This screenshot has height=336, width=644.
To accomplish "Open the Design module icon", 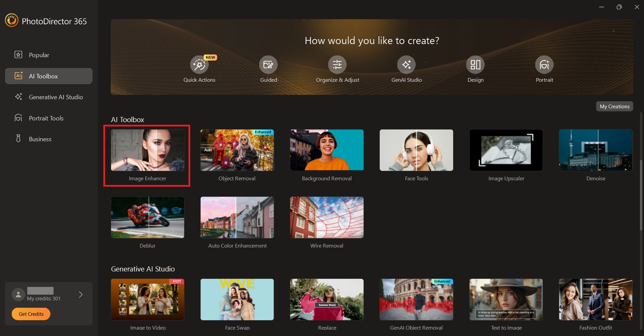I will tap(475, 65).
